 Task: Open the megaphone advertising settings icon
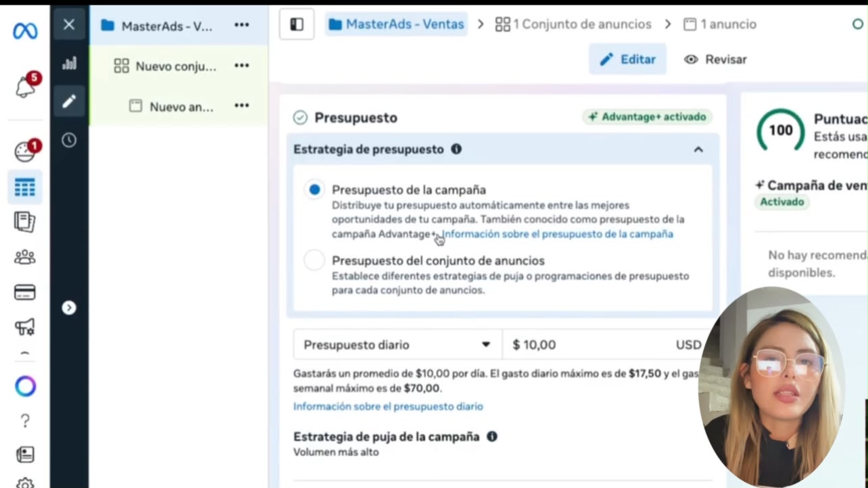pyautogui.click(x=25, y=328)
